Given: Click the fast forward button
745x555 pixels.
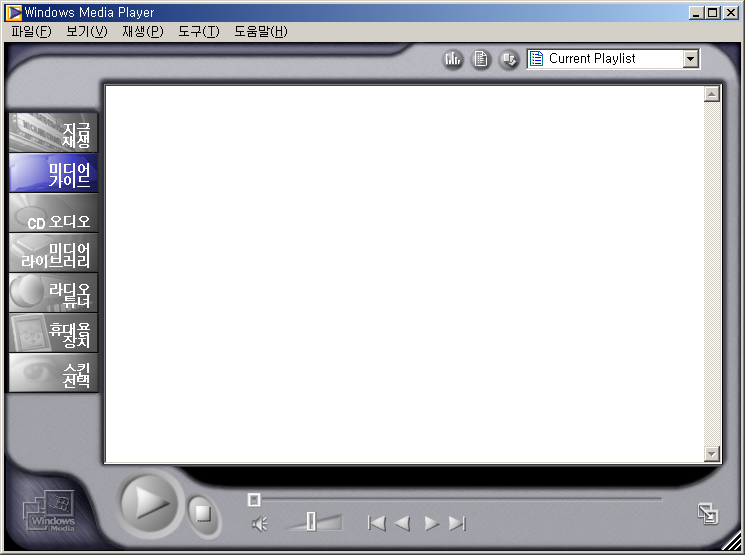Looking at the screenshot, I should (x=431, y=524).
